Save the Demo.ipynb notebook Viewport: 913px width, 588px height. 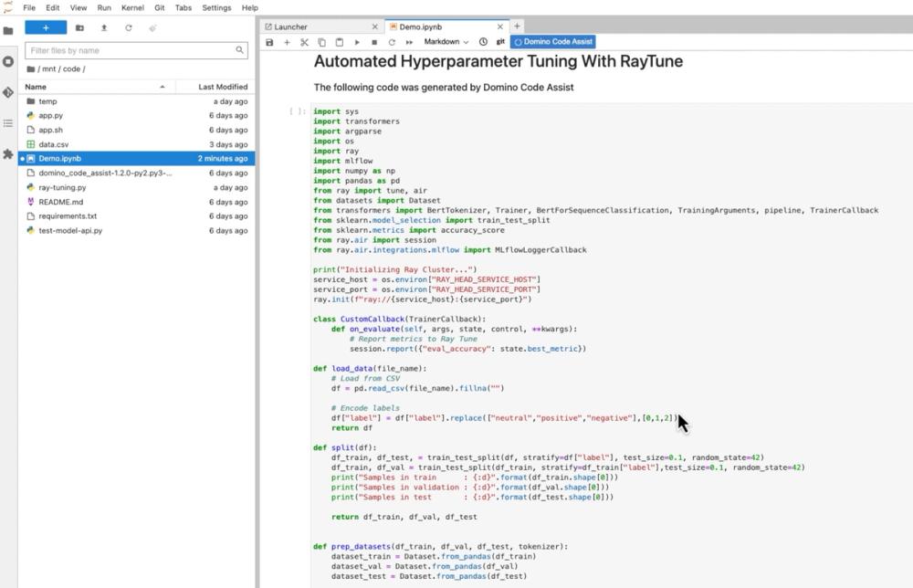tap(269, 42)
